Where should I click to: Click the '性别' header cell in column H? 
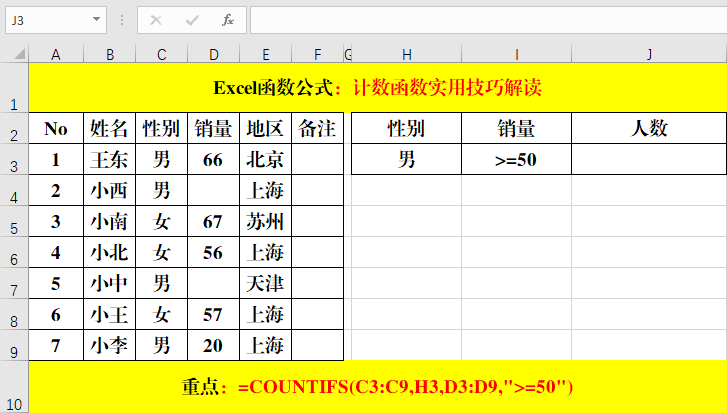tap(407, 128)
